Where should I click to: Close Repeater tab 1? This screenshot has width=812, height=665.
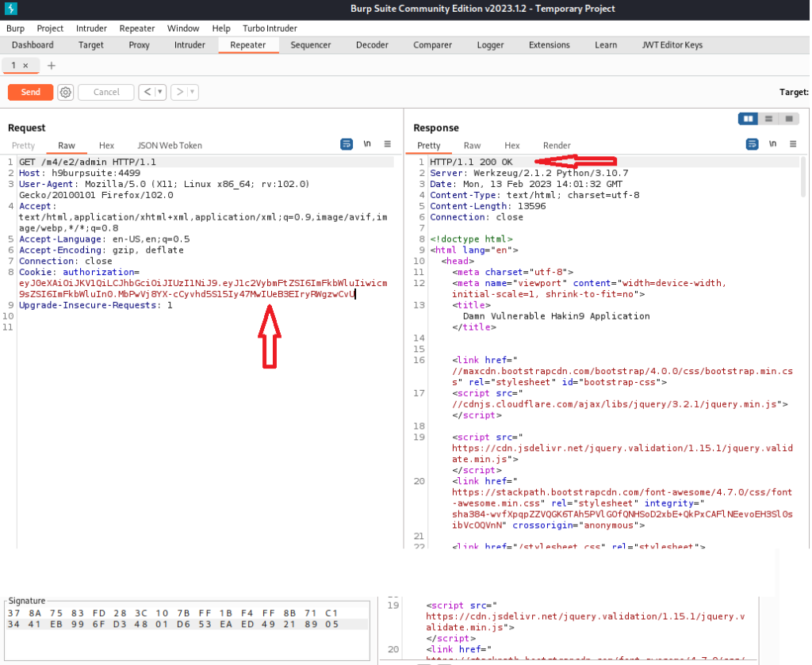[x=25, y=65]
